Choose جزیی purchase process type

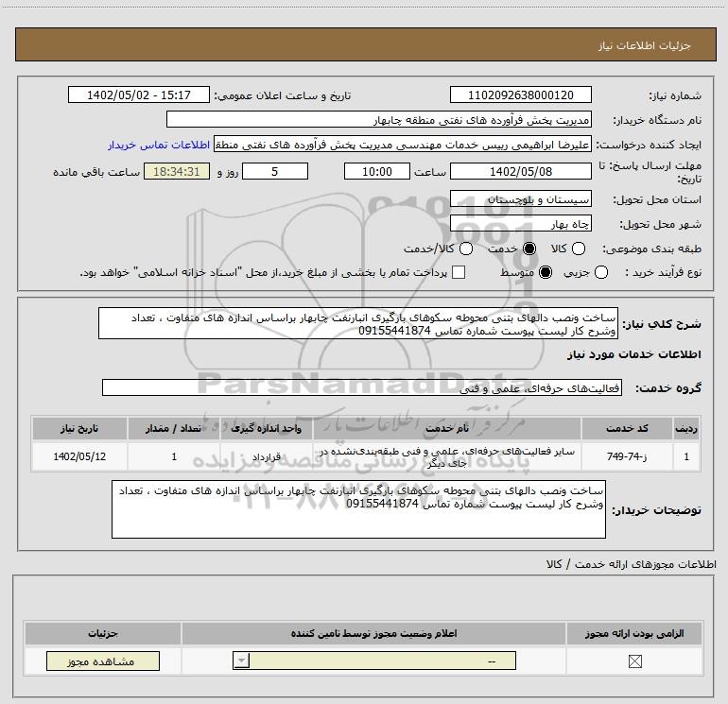tap(601, 272)
